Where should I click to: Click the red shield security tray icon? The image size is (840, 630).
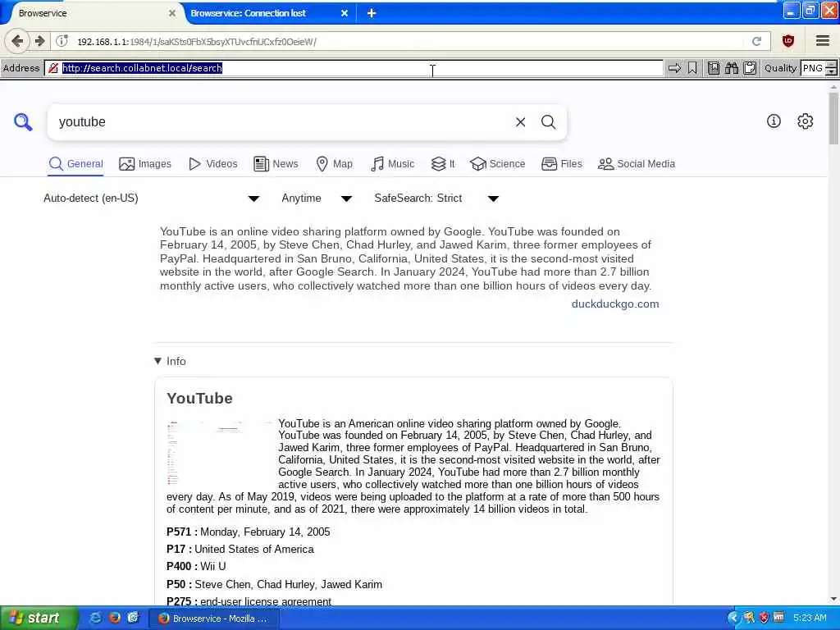coord(764,618)
